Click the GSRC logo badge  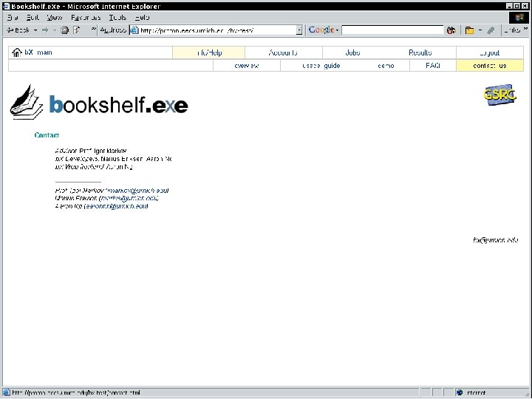point(499,95)
